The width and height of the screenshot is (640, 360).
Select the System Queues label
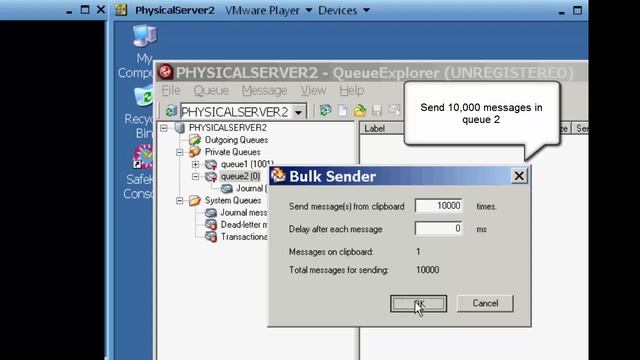point(233,200)
